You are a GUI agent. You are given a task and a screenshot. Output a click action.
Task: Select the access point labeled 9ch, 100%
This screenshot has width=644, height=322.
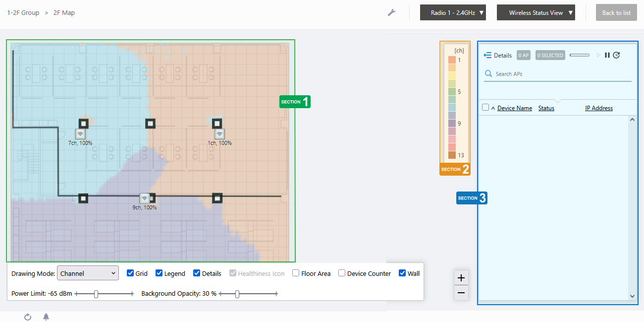pos(144,198)
